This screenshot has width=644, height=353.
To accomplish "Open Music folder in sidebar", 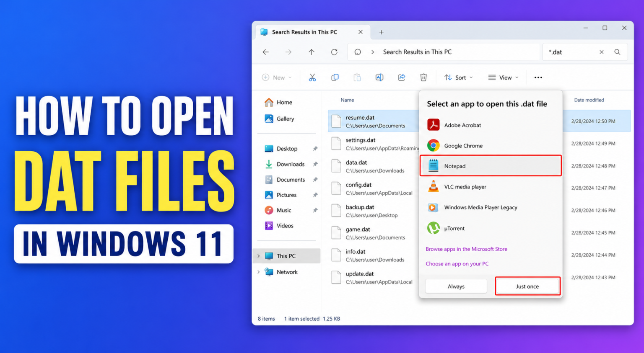I will coord(278,210).
